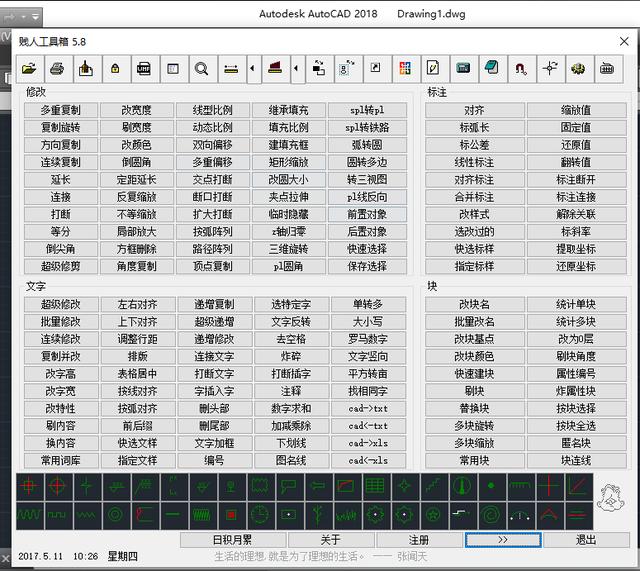This screenshot has width=640, height=571.
Task: Click the 统计单块 button
Action: 576,304
